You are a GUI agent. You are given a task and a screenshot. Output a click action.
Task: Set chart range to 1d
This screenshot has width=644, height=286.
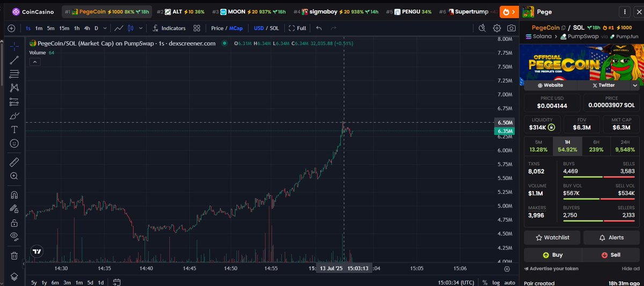coord(100,282)
